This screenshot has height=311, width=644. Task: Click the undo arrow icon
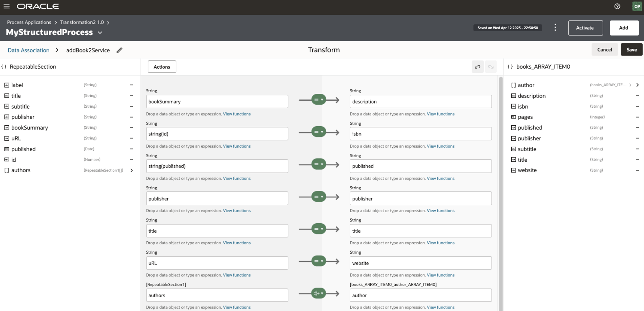click(477, 67)
